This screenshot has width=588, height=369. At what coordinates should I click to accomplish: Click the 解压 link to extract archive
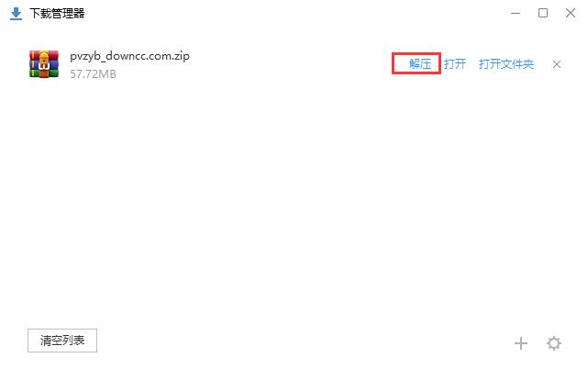420,64
